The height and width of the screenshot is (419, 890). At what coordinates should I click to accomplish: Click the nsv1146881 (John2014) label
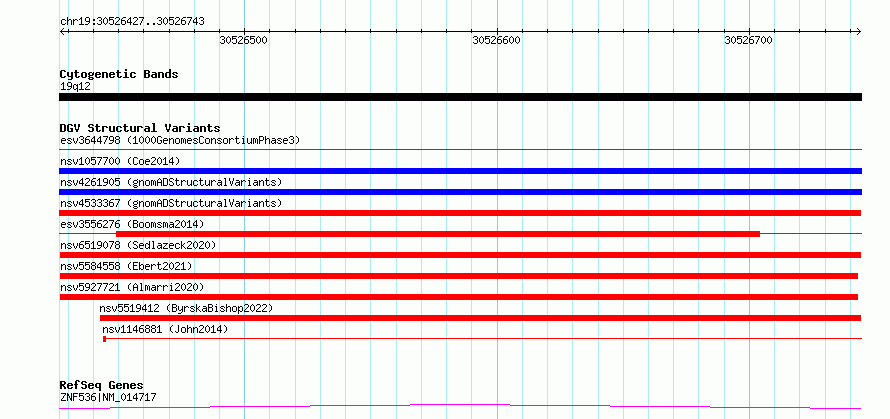tap(165, 329)
